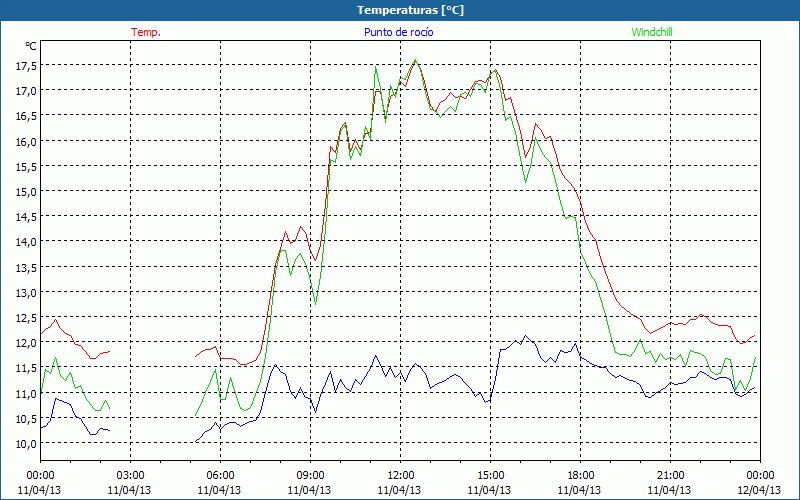Viewport: 800px width, 500px height.
Task: Click the 10,5 y-axis value
Action: (26, 418)
